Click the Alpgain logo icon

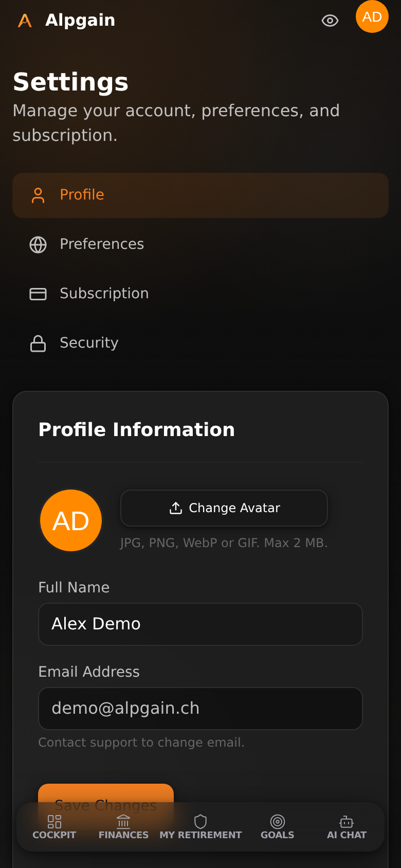pyautogui.click(x=25, y=21)
